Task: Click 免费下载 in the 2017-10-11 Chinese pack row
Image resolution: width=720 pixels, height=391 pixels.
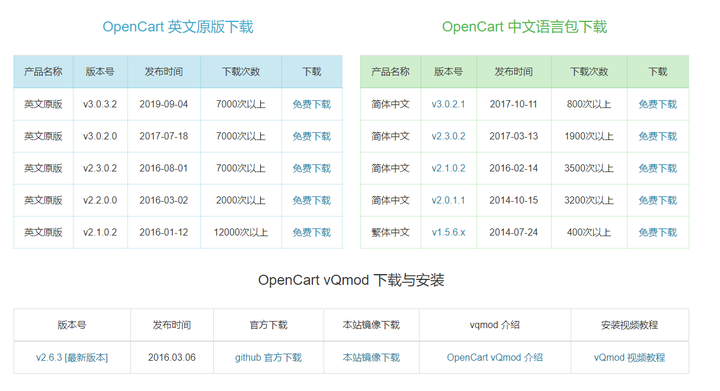Action: click(x=658, y=104)
